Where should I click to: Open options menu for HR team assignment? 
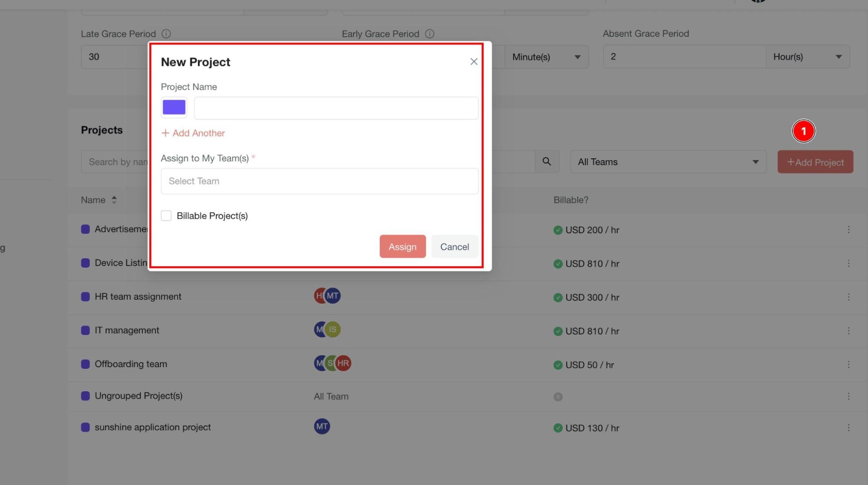click(848, 297)
